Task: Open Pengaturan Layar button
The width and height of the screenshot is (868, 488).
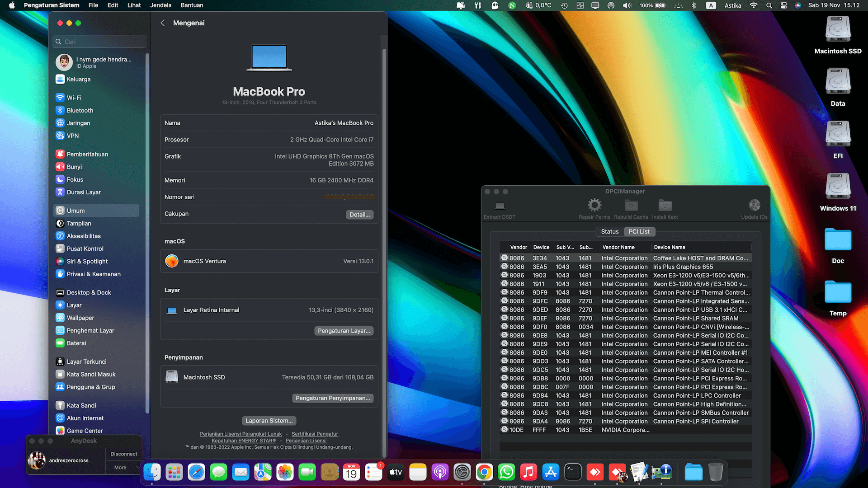Action: pos(344,331)
